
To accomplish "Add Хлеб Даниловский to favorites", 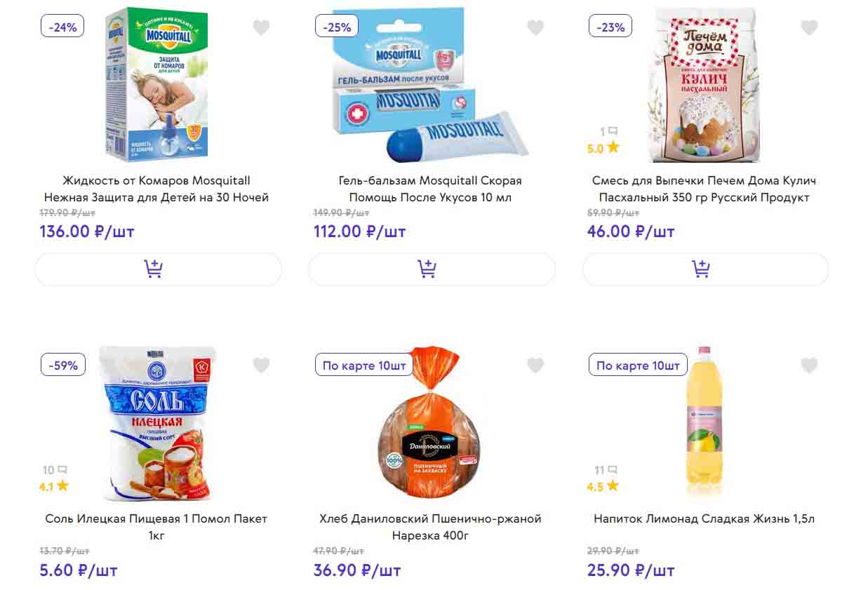I will (x=535, y=366).
